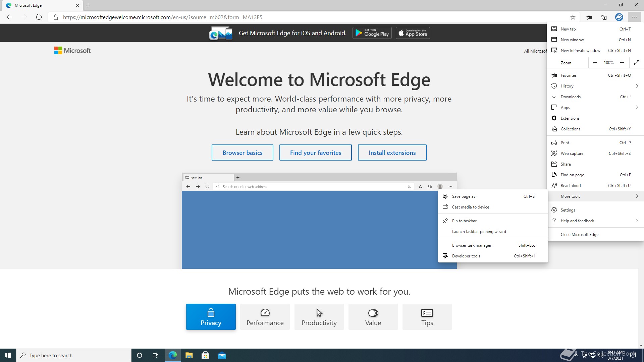644x362 pixels.
Task: Open Browser task manager
Action: (493, 245)
